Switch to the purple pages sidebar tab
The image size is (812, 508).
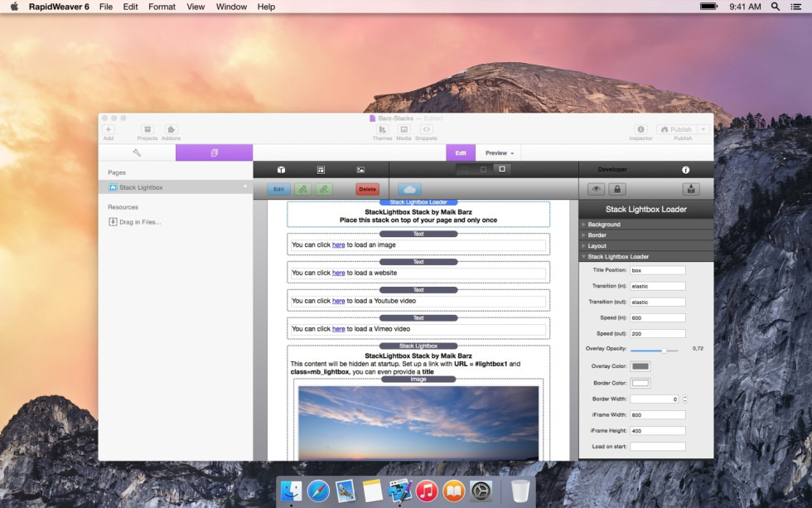[x=214, y=152]
